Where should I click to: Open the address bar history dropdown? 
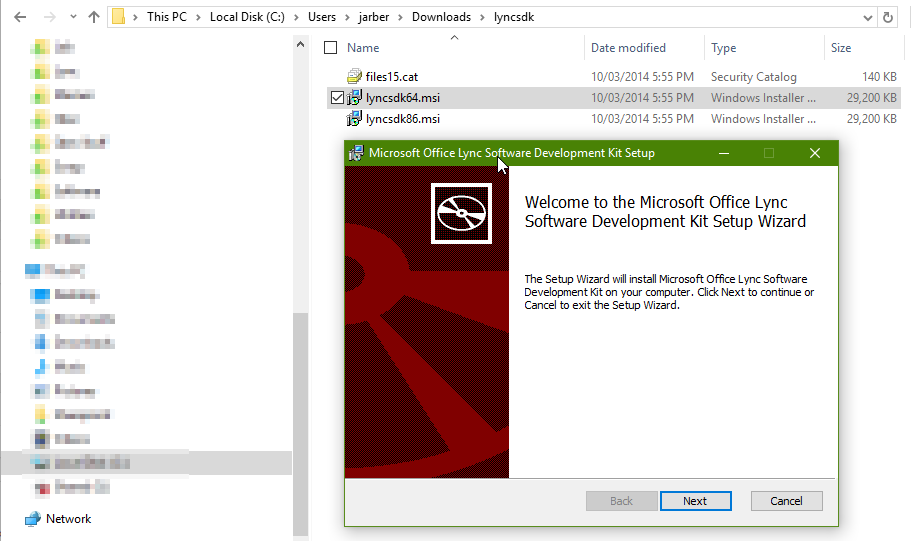[x=867, y=17]
